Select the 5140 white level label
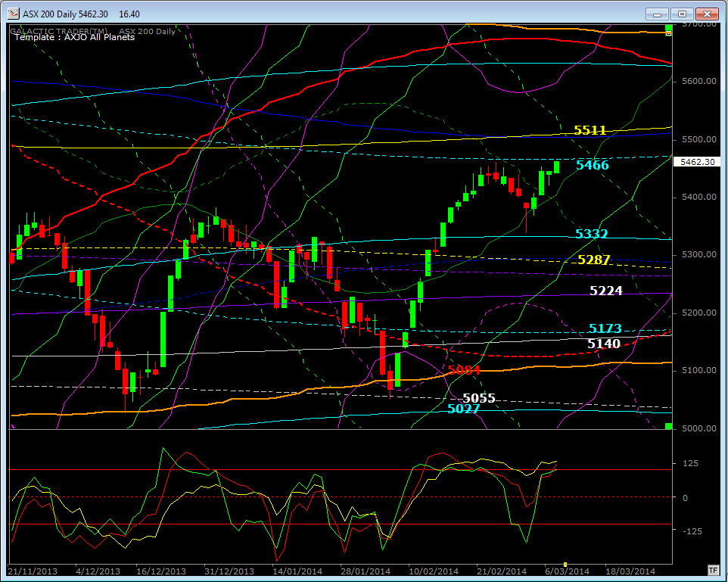This screenshot has width=728, height=582. (604, 344)
